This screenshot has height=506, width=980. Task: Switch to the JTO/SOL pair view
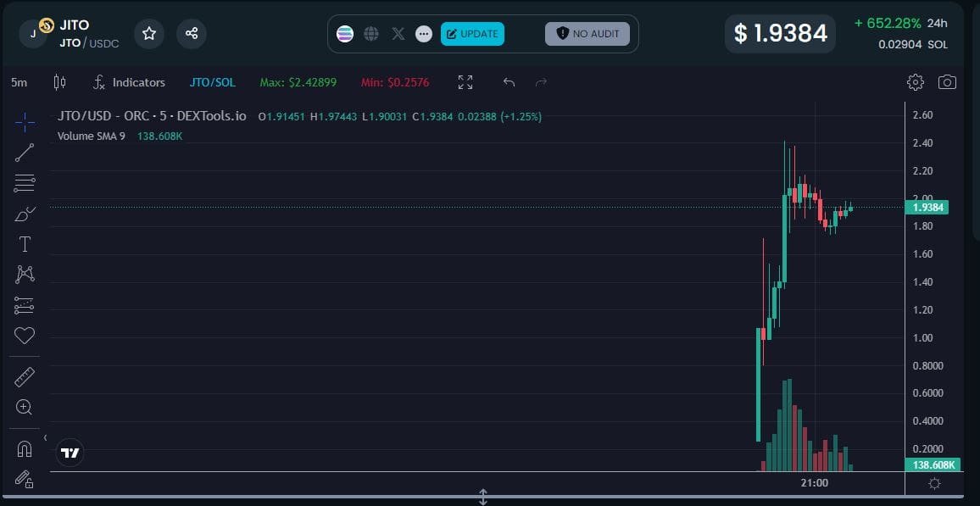click(x=212, y=81)
